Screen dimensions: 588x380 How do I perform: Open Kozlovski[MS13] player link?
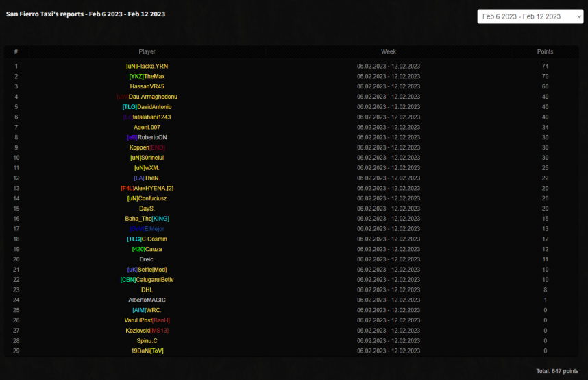(x=147, y=331)
